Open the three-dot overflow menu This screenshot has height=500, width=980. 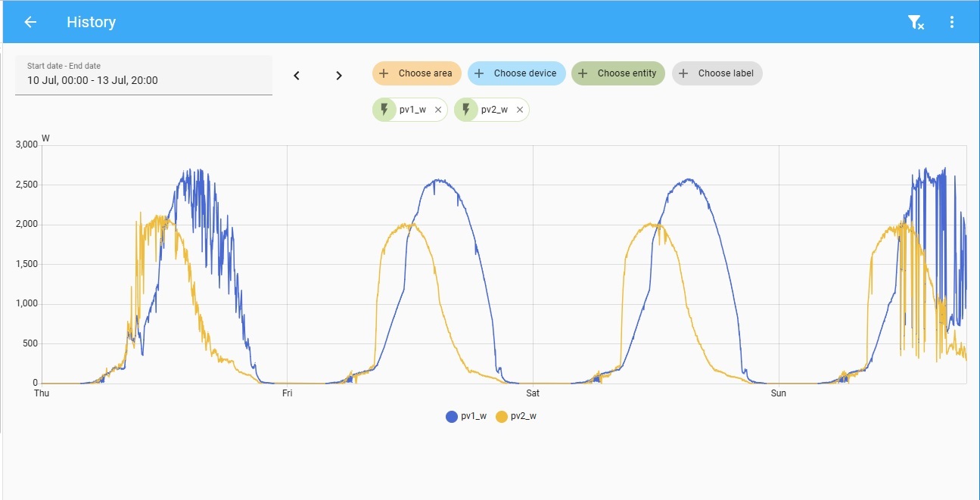pyautogui.click(x=952, y=23)
